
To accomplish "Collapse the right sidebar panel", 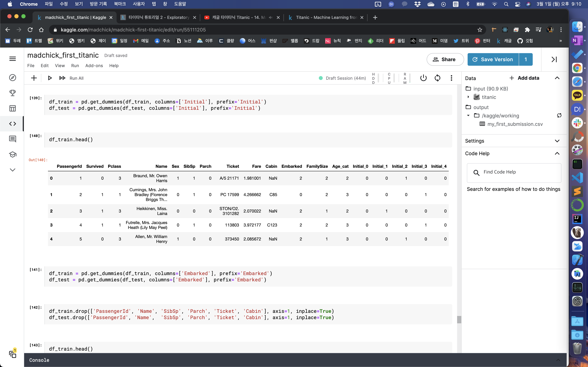I will [x=554, y=59].
